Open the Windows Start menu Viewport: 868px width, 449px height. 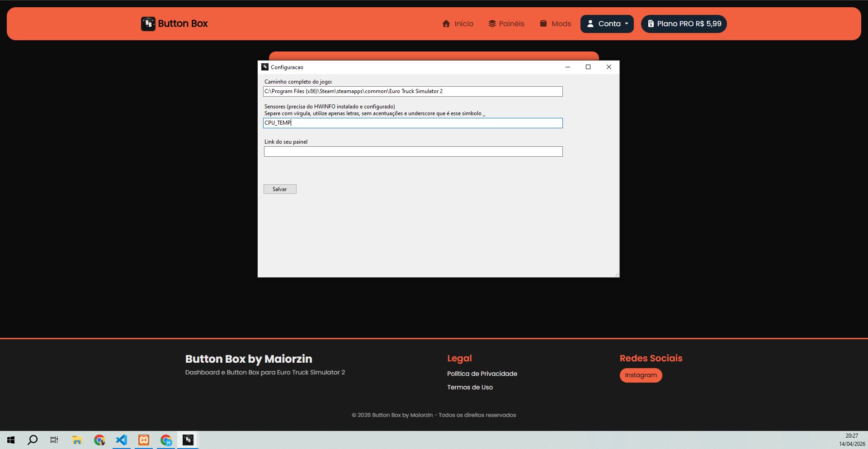(11, 440)
